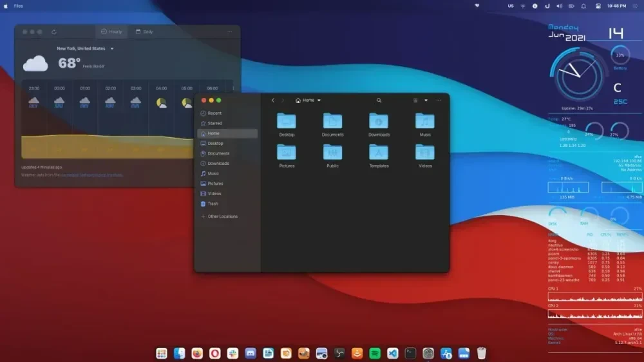
Task: Open Other Locations in sidebar
Action: pos(227,216)
